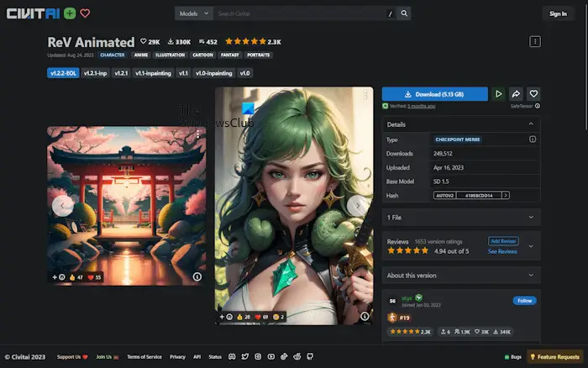
Task: Select the v1.1 version tab
Action: click(x=183, y=73)
